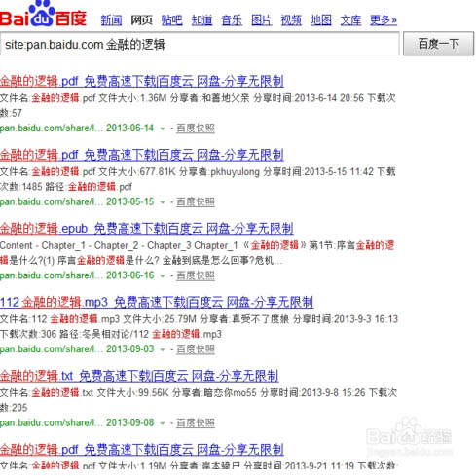Switch to the 贴吧 tab

171,20
